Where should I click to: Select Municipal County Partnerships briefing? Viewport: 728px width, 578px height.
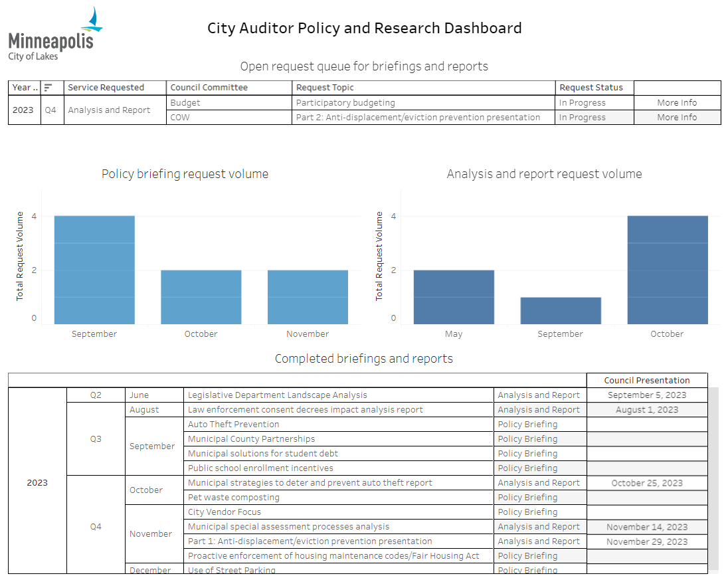[339, 438]
